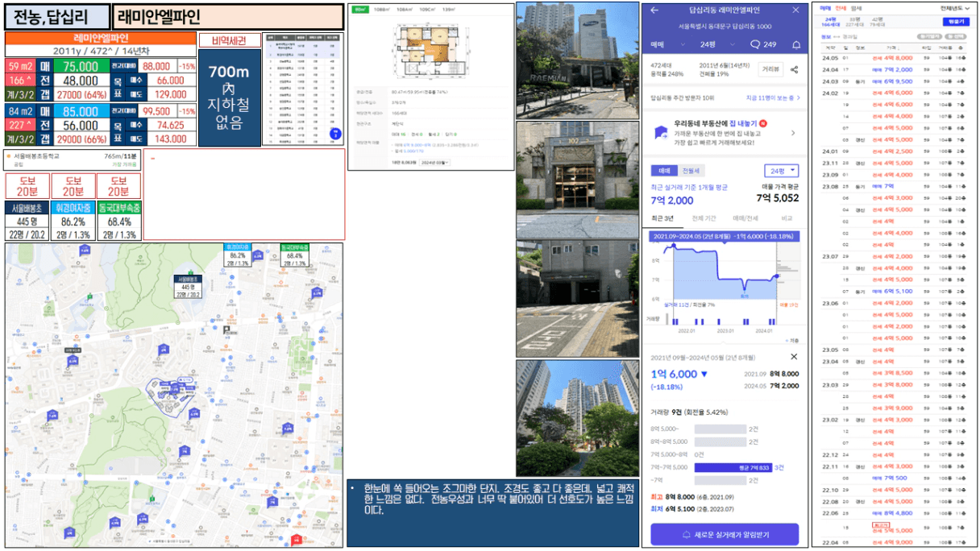Click the green 75,000 price cell
This screenshot has height=551, width=980.
(81, 67)
